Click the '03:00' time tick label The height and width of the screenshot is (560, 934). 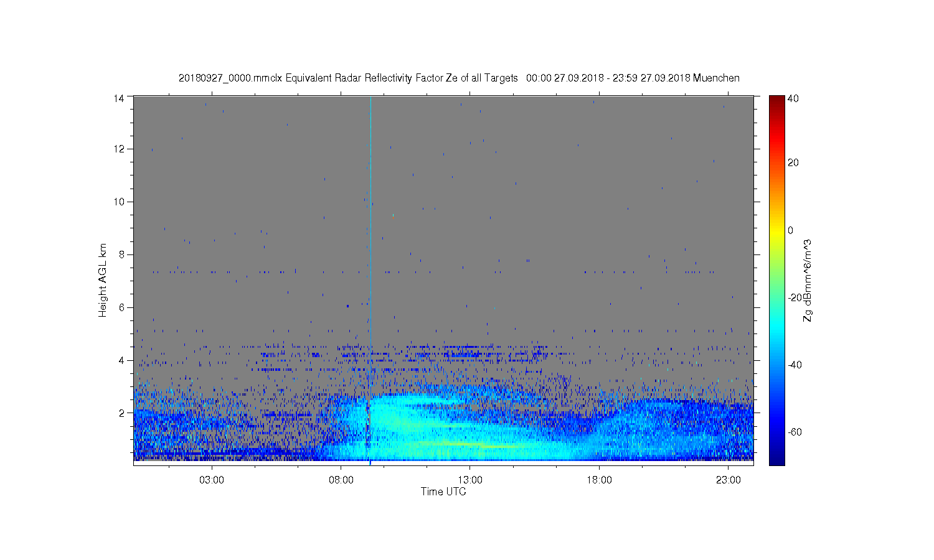[x=212, y=480]
